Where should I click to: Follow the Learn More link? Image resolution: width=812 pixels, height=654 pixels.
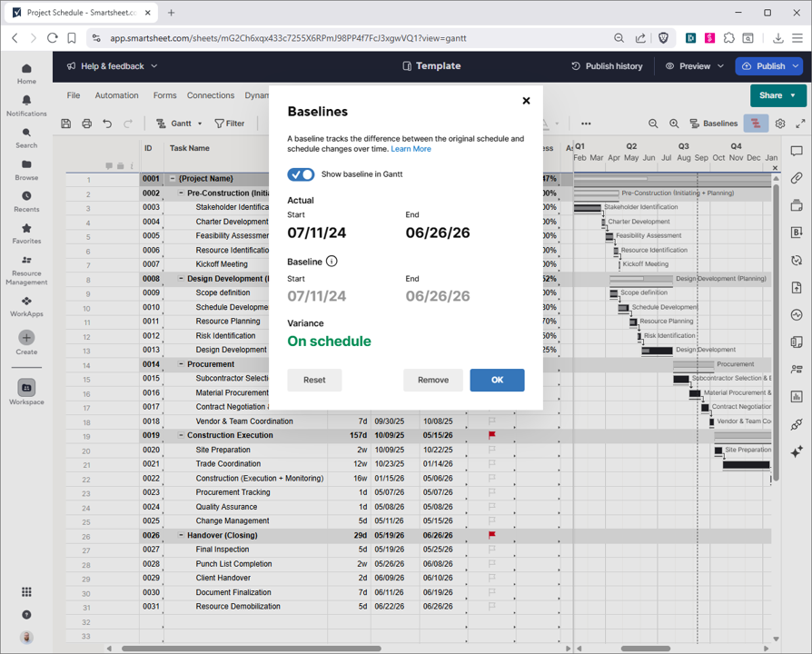(x=411, y=149)
